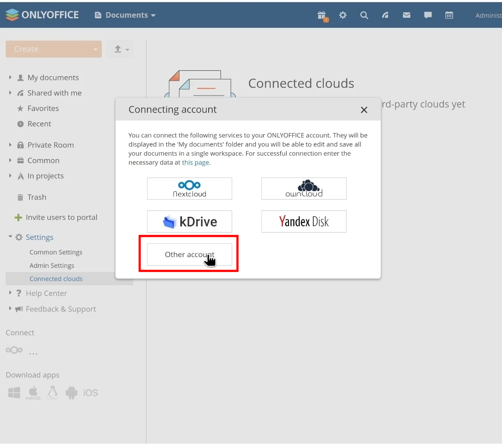Image resolution: width=502 pixels, height=448 pixels.
Task: Open Help Center
Action: pos(46,294)
